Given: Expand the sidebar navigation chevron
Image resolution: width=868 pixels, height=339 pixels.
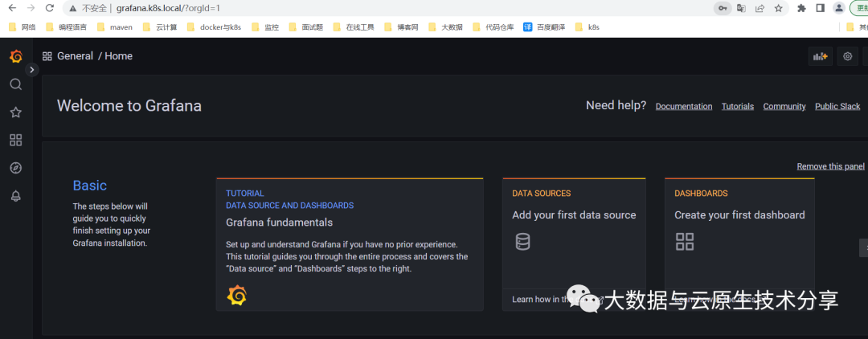Looking at the screenshot, I should click(32, 70).
